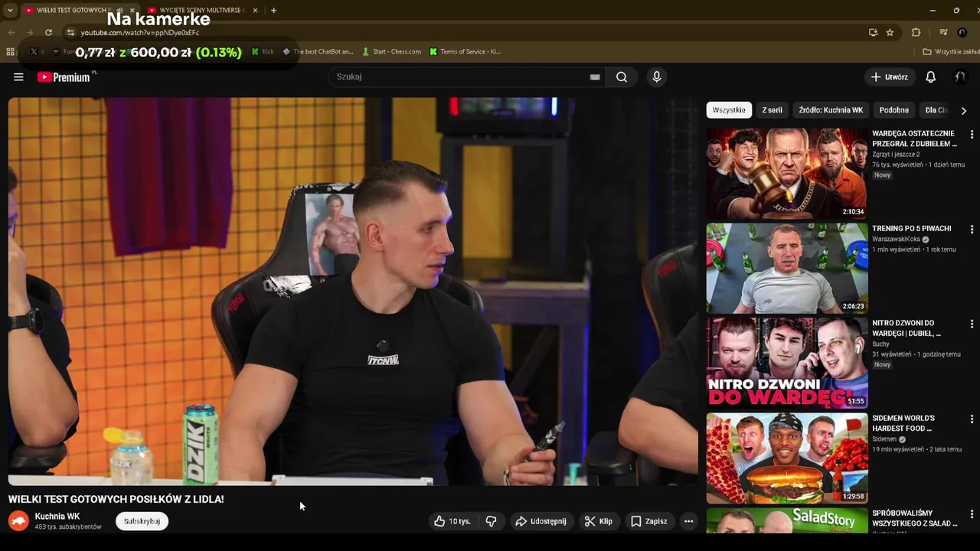Open Start - Chess.com bookmark

coord(391,51)
